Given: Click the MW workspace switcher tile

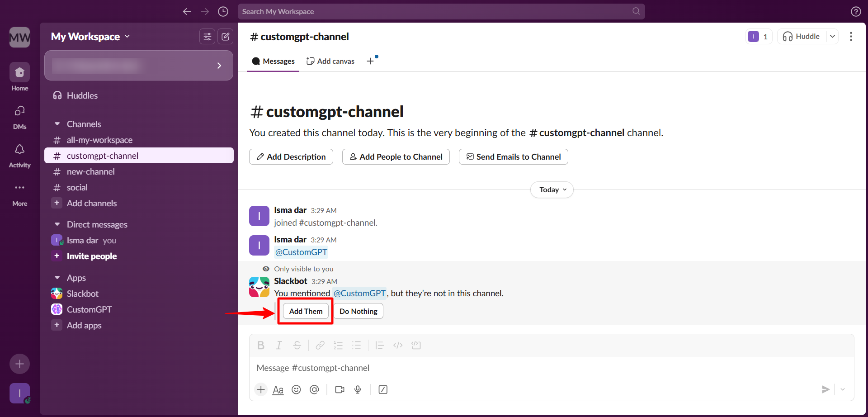Looking at the screenshot, I should [x=19, y=37].
